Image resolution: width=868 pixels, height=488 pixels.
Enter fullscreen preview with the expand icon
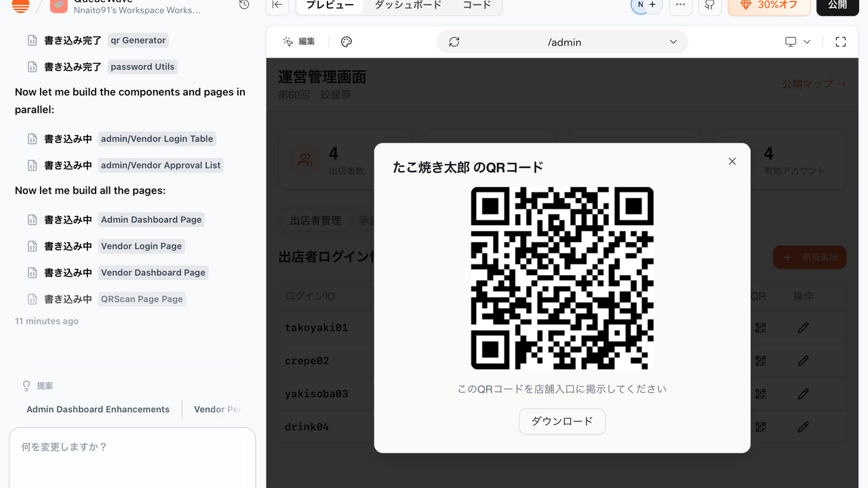(x=841, y=42)
